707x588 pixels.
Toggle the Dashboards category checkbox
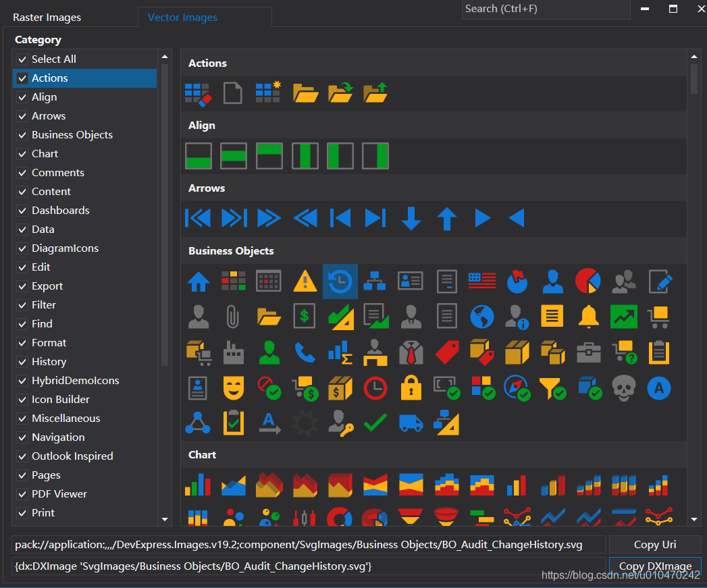tap(22, 210)
